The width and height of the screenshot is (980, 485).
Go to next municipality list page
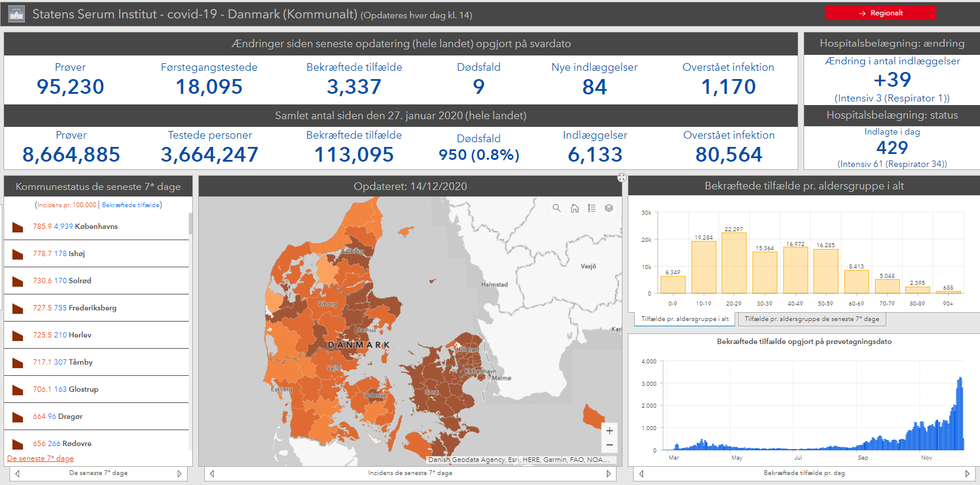point(179,474)
